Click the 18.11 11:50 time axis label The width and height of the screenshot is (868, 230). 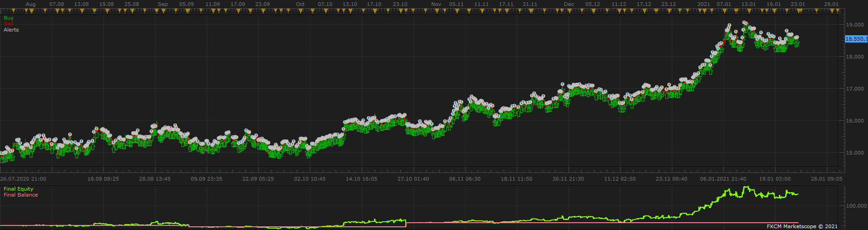pyautogui.click(x=516, y=179)
